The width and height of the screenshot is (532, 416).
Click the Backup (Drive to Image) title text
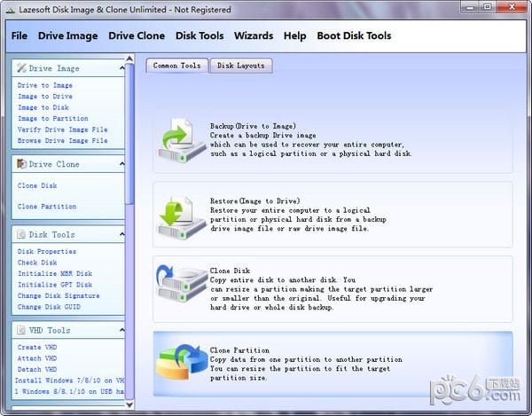(253, 126)
